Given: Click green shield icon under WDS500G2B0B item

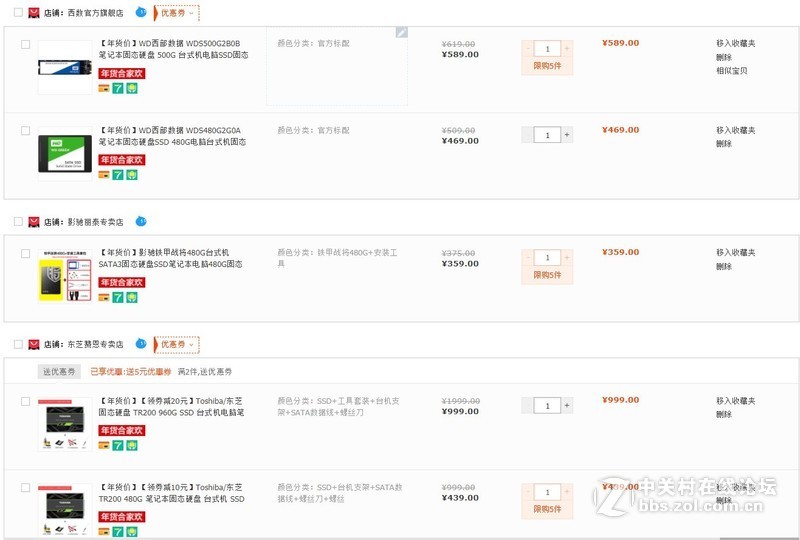Looking at the screenshot, I should pyautogui.click(x=132, y=88).
